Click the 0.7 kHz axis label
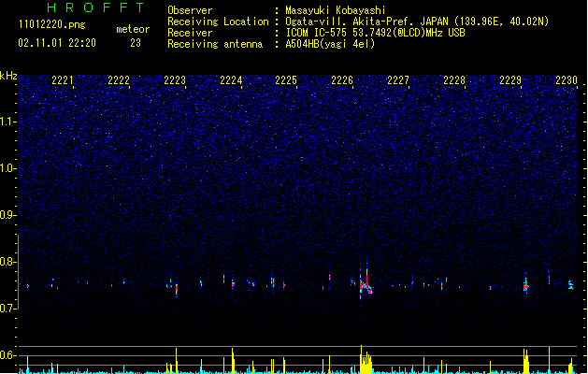 (x=8, y=309)
